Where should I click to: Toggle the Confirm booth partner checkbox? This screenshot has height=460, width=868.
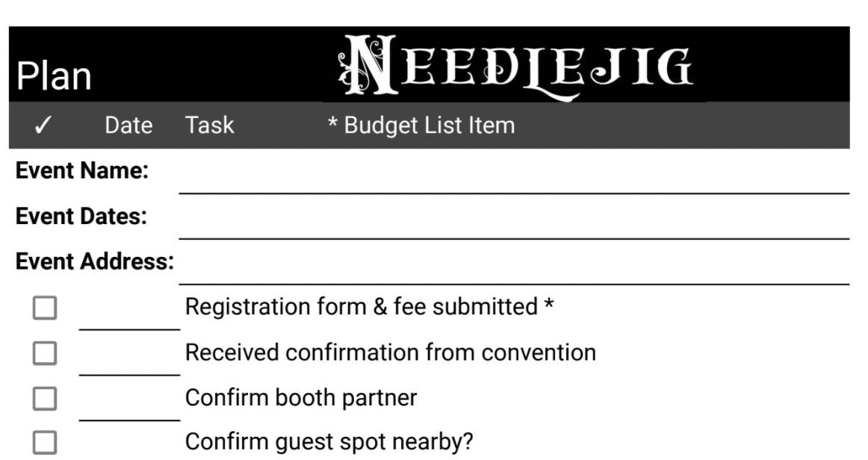click(x=45, y=399)
